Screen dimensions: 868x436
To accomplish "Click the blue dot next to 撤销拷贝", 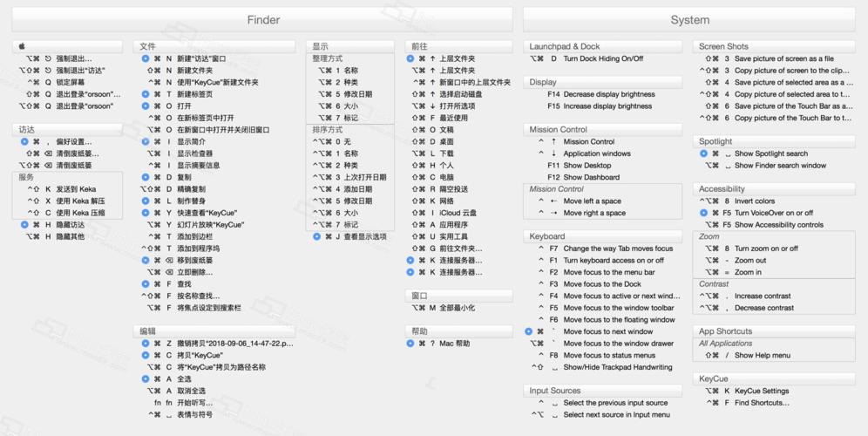I will 145,344.
